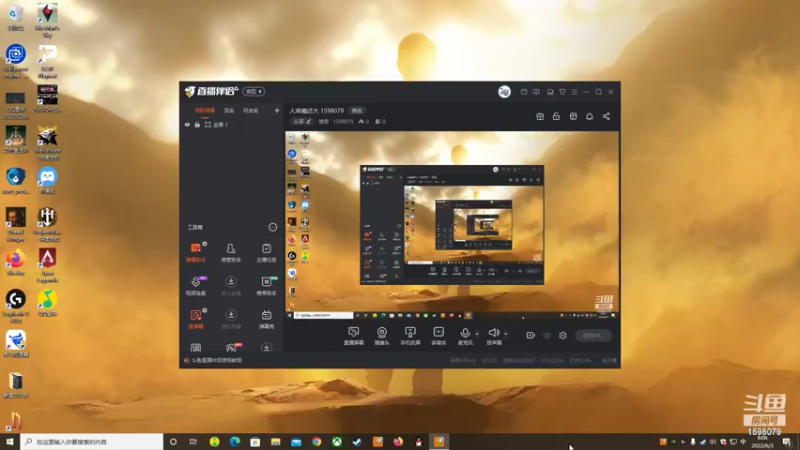Switch to the first scene tab (red)
The height and width of the screenshot is (450, 800).
(x=205, y=111)
